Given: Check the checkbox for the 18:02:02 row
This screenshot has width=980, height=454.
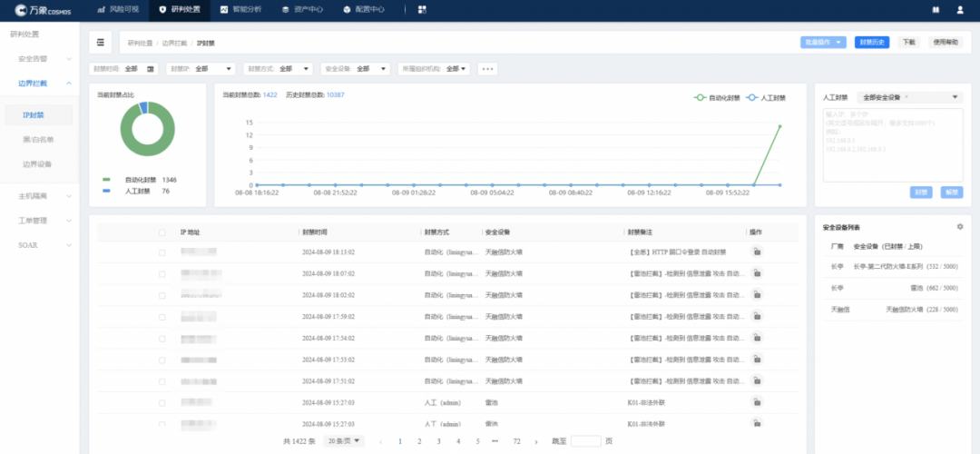Looking at the screenshot, I should [162, 295].
